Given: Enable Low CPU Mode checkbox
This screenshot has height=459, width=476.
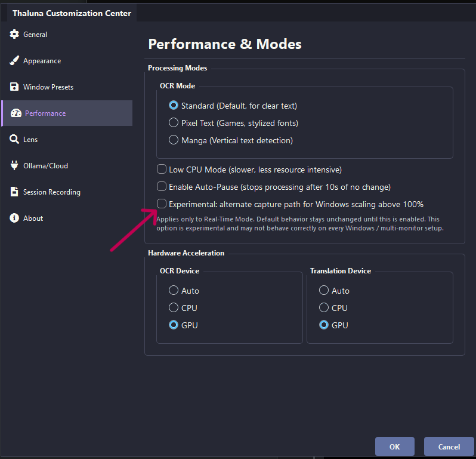Looking at the screenshot, I should click(162, 169).
